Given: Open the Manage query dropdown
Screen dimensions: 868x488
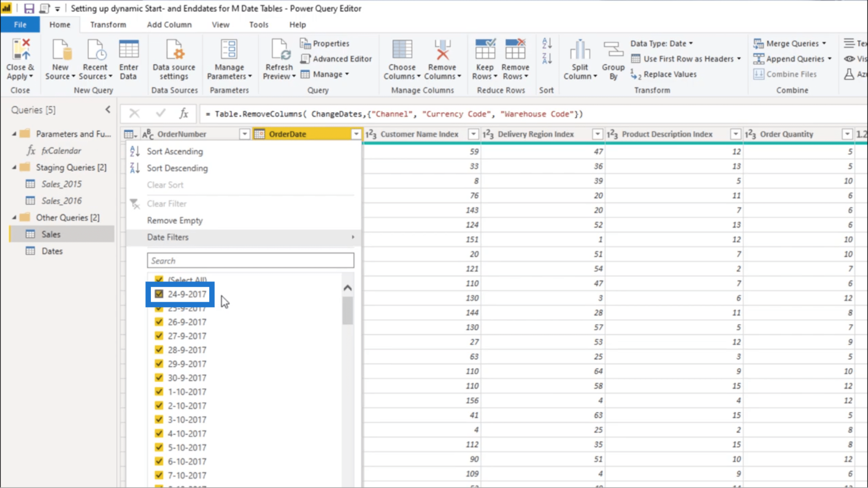Looking at the screenshot, I should [x=326, y=74].
